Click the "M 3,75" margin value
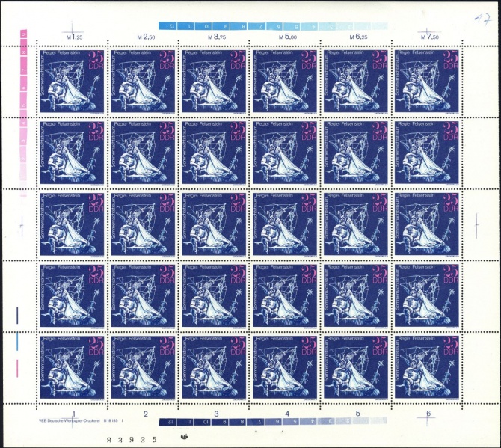The width and height of the screenshot is (501, 448). click(x=217, y=37)
